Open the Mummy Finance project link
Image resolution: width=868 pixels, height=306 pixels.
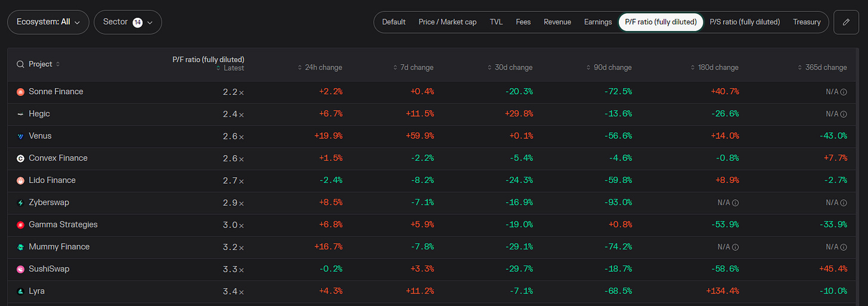pos(59,246)
